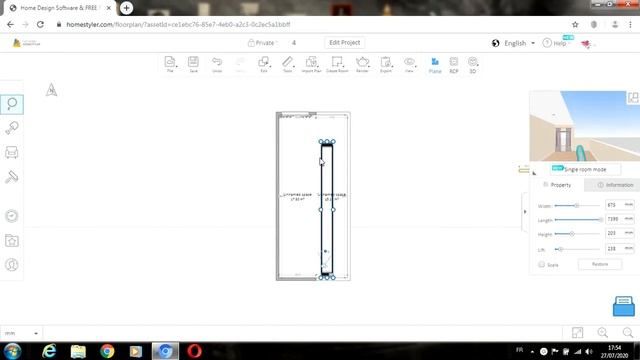Open the paint roller decoration tool

coord(12,177)
